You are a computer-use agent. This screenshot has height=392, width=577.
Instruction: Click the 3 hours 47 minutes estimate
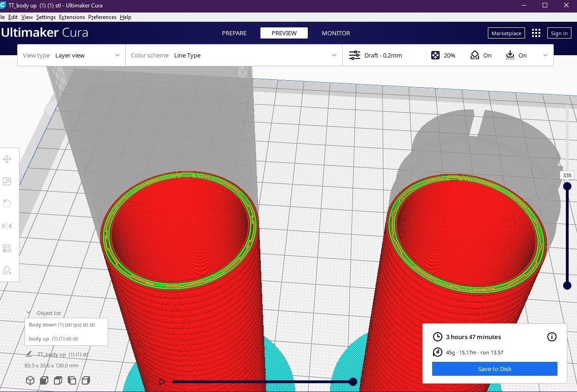pyautogui.click(x=473, y=337)
